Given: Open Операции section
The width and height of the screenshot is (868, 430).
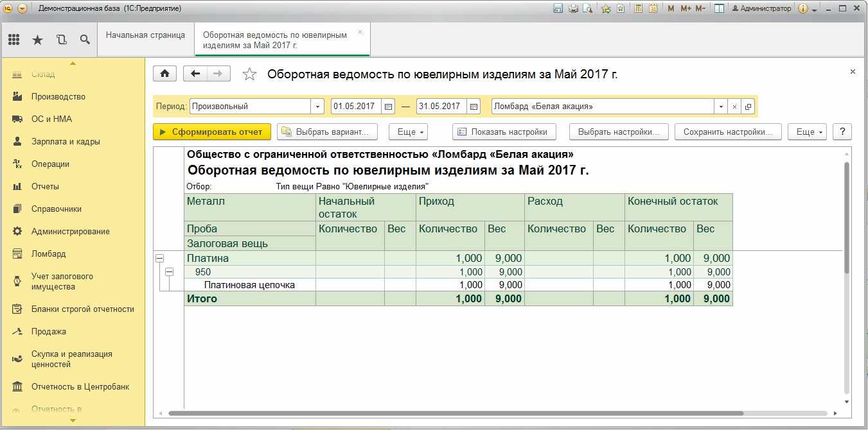Looking at the screenshot, I should 50,164.
